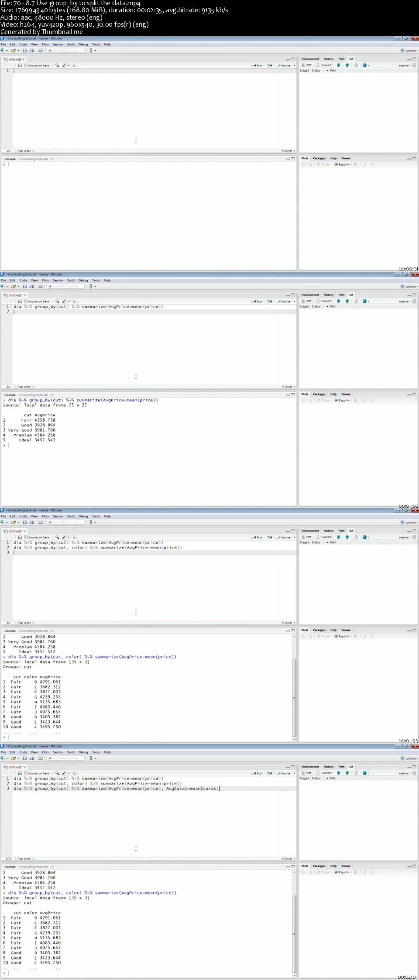Close the Untitled1 tab in 00:02:04 frame
Screen dimensions: 419x980
tap(24, 767)
